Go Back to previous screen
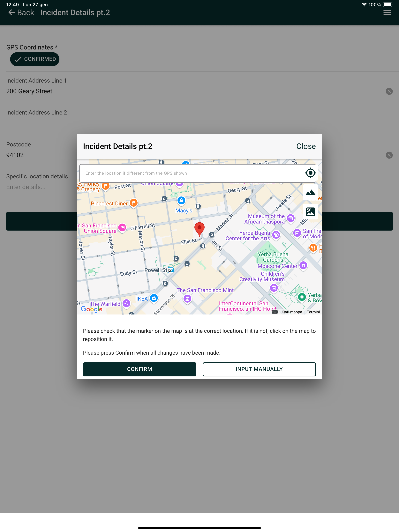This screenshot has height=532, width=399. (x=21, y=12)
